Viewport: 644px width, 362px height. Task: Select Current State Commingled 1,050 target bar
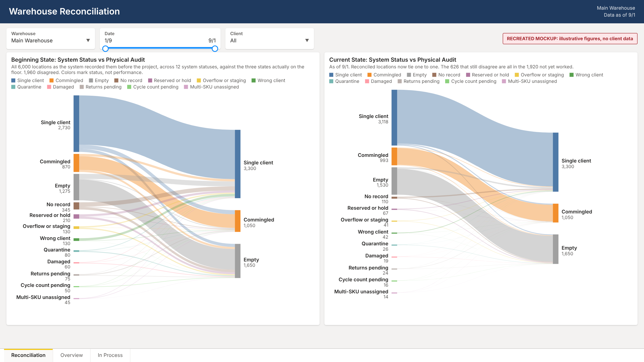click(556, 213)
